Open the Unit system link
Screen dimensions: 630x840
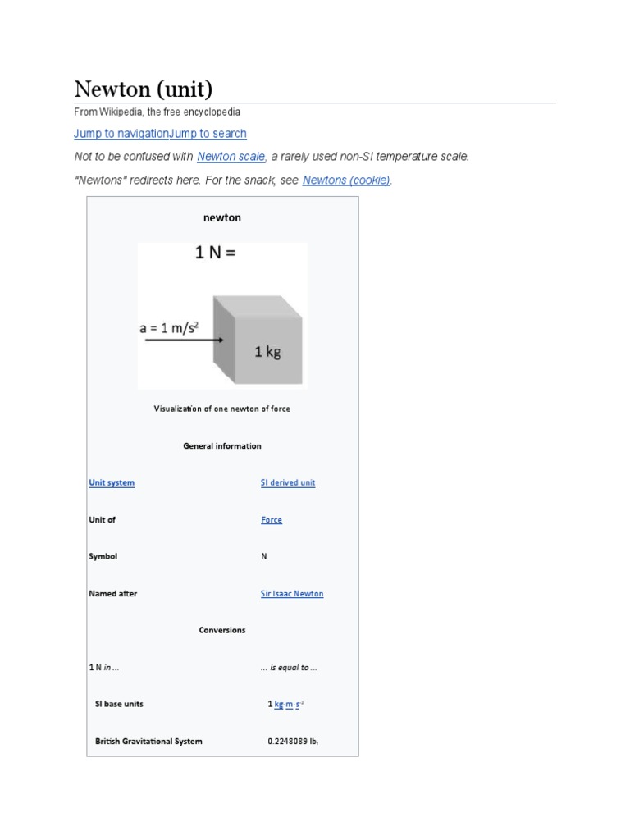click(112, 482)
